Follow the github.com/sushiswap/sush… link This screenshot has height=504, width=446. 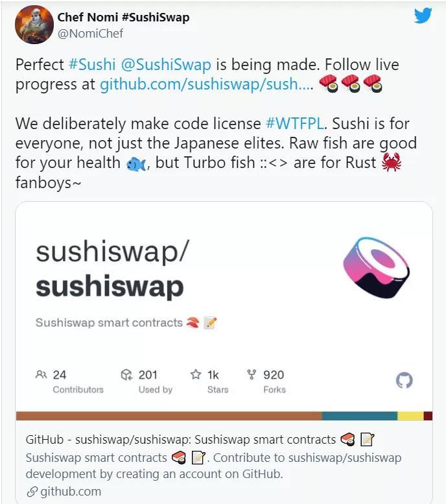pos(207,84)
